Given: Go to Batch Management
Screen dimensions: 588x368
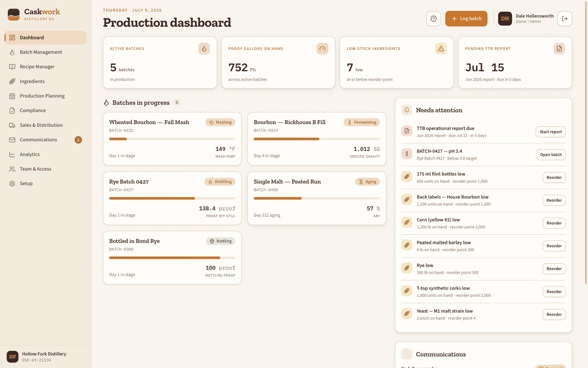Looking at the screenshot, I should point(45,52).
